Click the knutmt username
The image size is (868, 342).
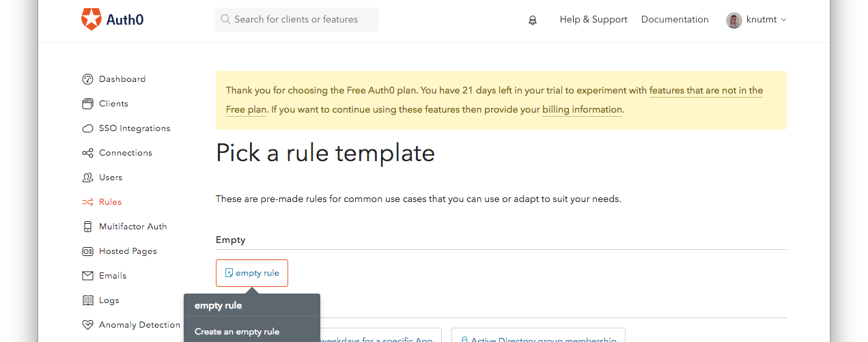(x=761, y=20)
